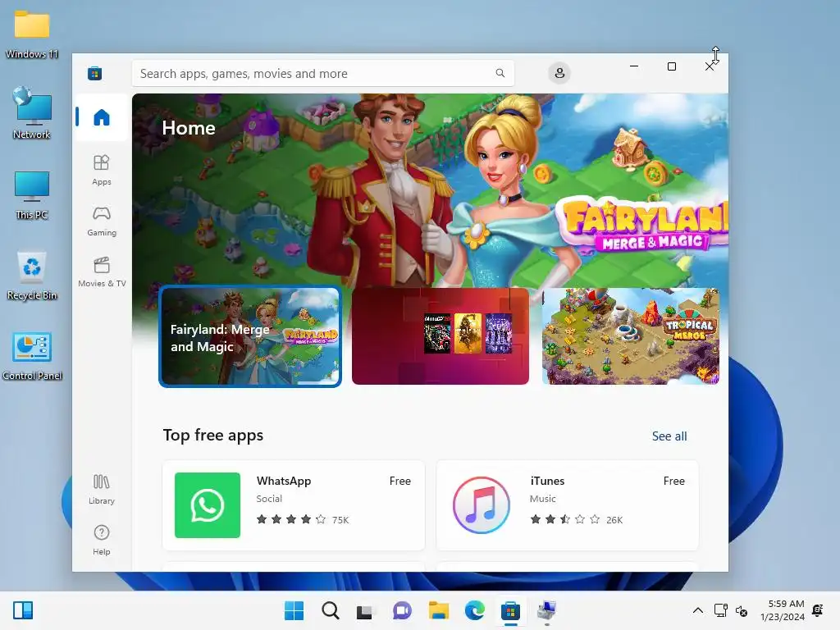The image size is (840, 630).
Task: Click the Microsoft Store taskbar icon
Action: click(510, 610)
